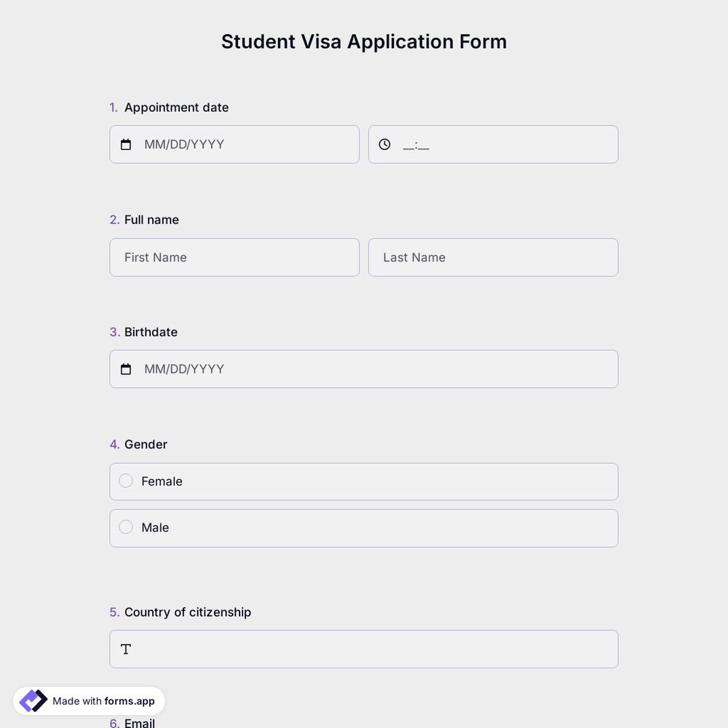Click the forms.app diamond logo icon
728x728 pixels.
click(32, 700)
